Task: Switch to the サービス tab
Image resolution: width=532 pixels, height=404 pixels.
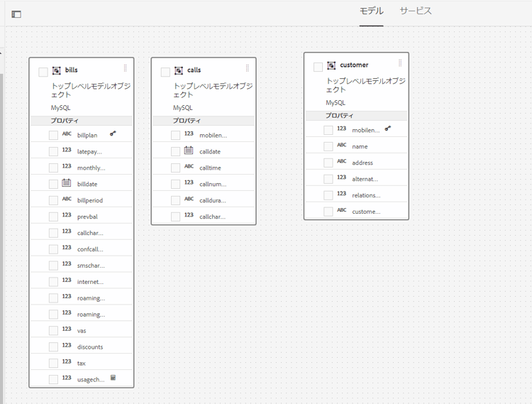Action: tap(415, 11)
